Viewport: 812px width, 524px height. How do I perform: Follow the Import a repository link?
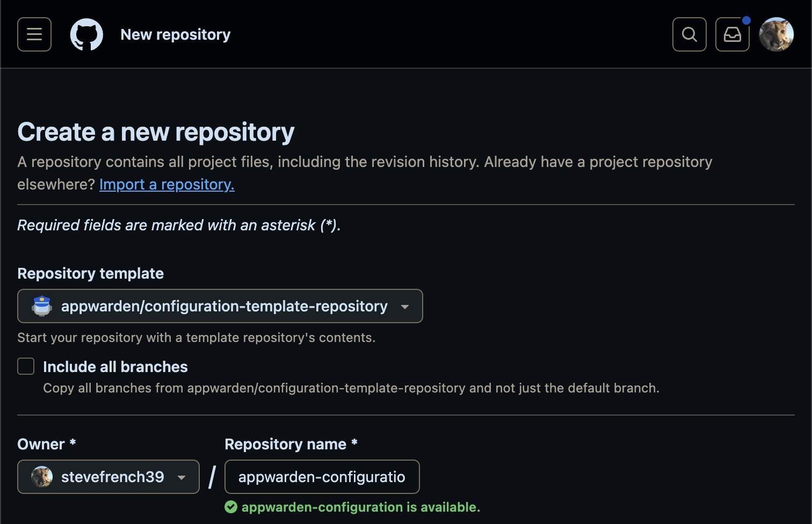click(166, 184)
